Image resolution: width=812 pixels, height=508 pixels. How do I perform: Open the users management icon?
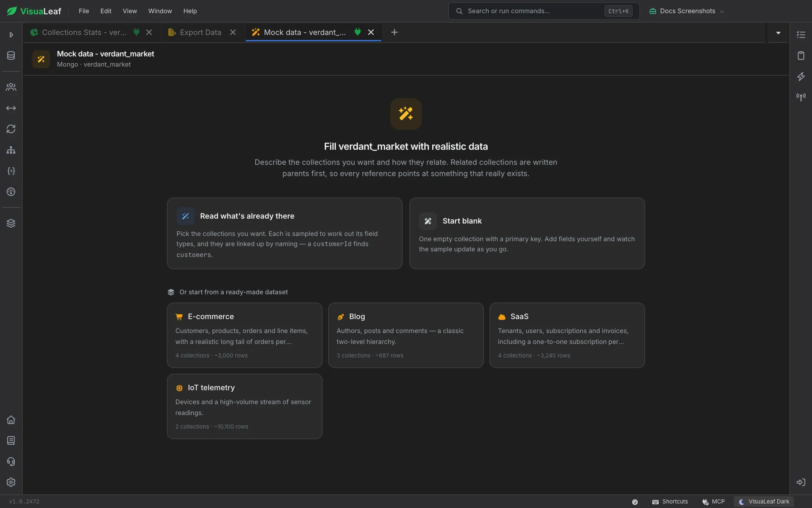pyautogui.click(x=11, y=87)
